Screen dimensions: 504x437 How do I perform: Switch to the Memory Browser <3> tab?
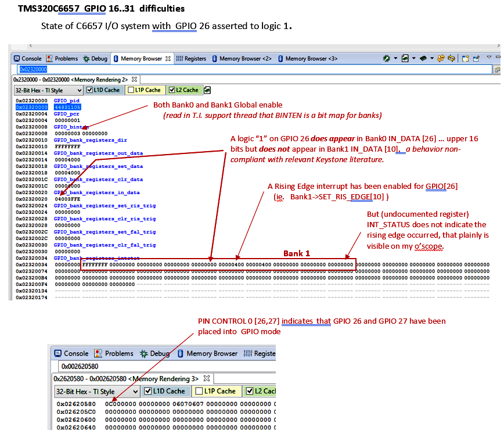click(x=308, y=59)
